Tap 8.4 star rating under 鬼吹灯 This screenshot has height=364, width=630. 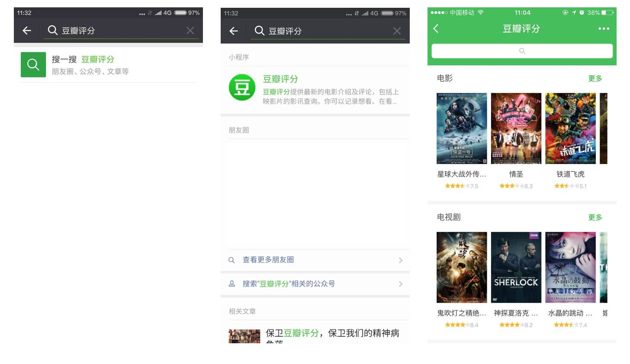(462, 325)
